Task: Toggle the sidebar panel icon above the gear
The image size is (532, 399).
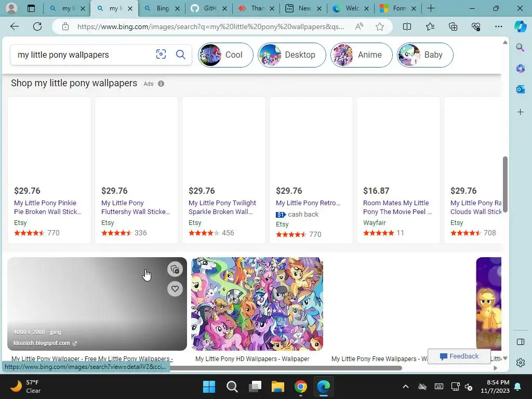Action: coord(520,342)
